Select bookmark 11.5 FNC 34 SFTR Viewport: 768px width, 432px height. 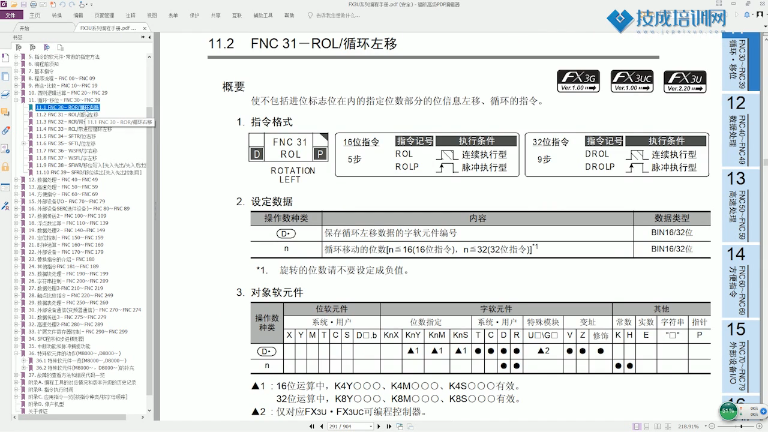coord(66,136)
